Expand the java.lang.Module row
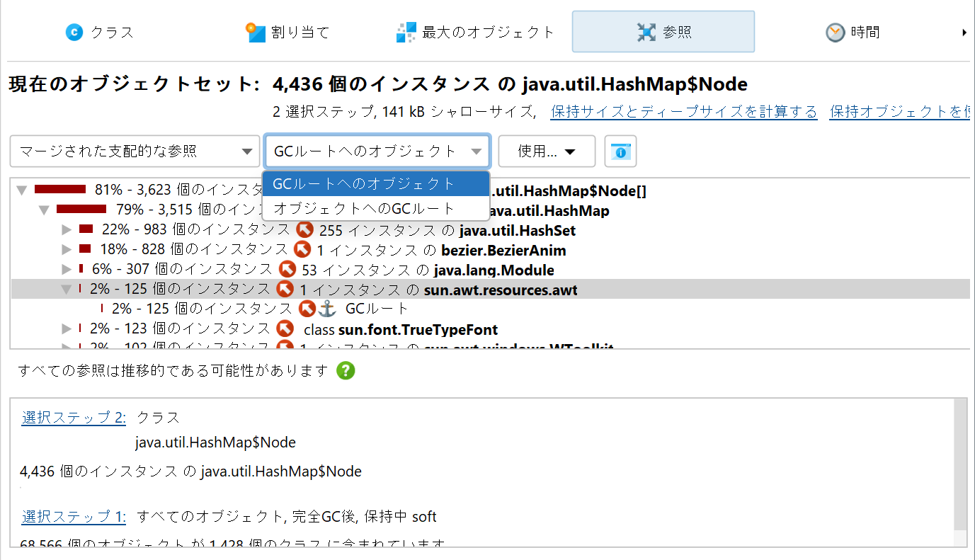 [x=67, y=270]
